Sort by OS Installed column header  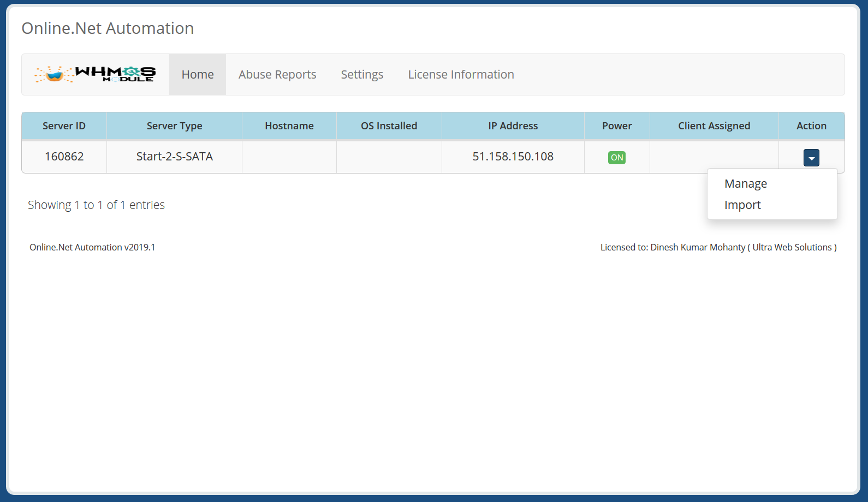click(x=389, y=126)
